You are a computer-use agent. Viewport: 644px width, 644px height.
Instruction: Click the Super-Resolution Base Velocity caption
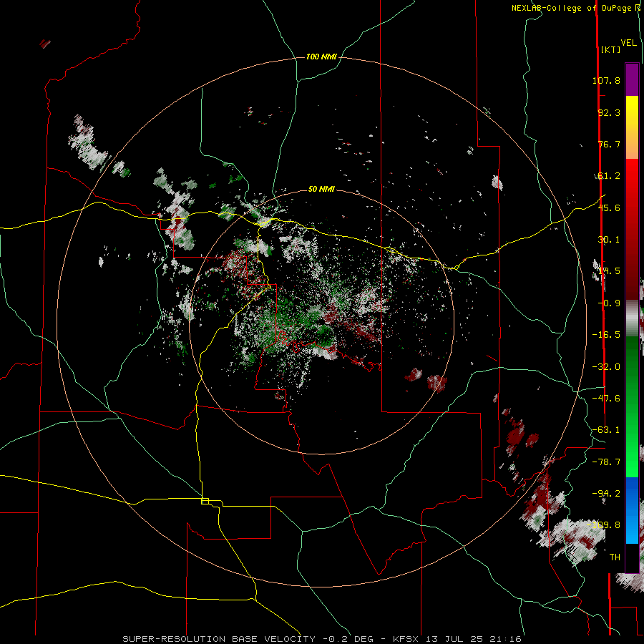coord(321,639)
